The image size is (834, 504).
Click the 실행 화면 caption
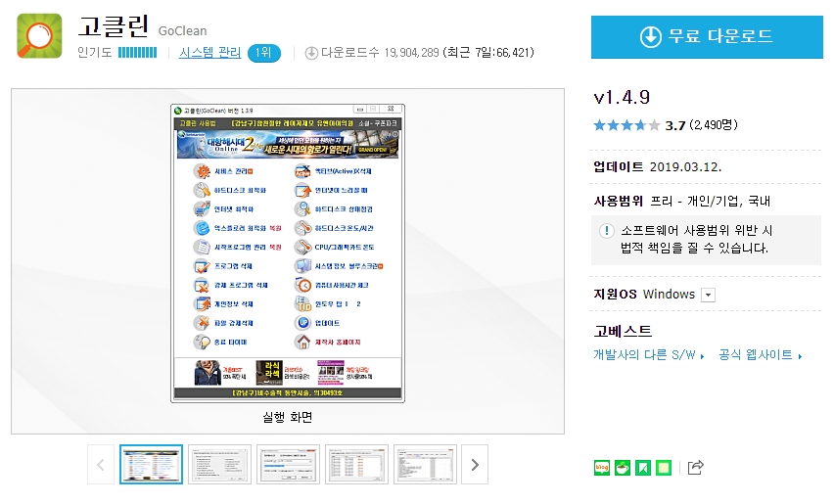pyautogui.click(x=287, y=418)
